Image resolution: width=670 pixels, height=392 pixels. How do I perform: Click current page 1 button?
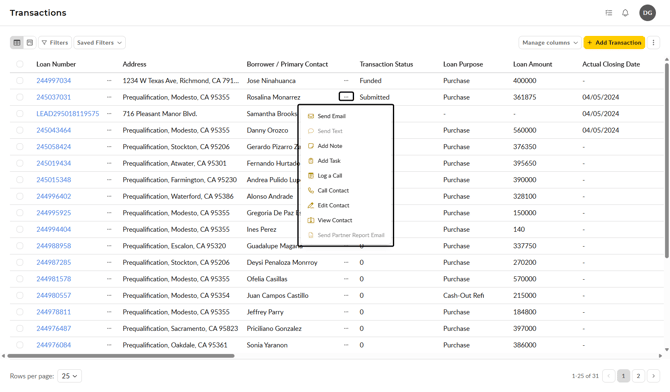(623, 376)
